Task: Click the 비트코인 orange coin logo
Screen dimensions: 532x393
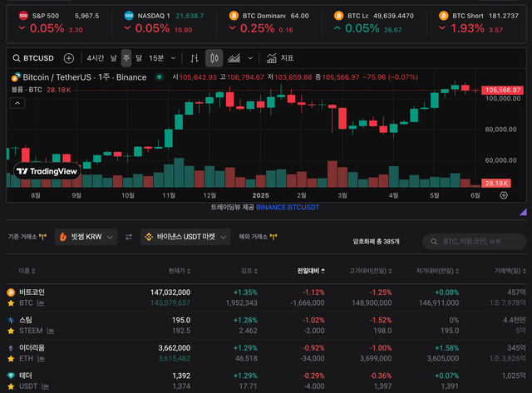Action: [x=11, y=292]
